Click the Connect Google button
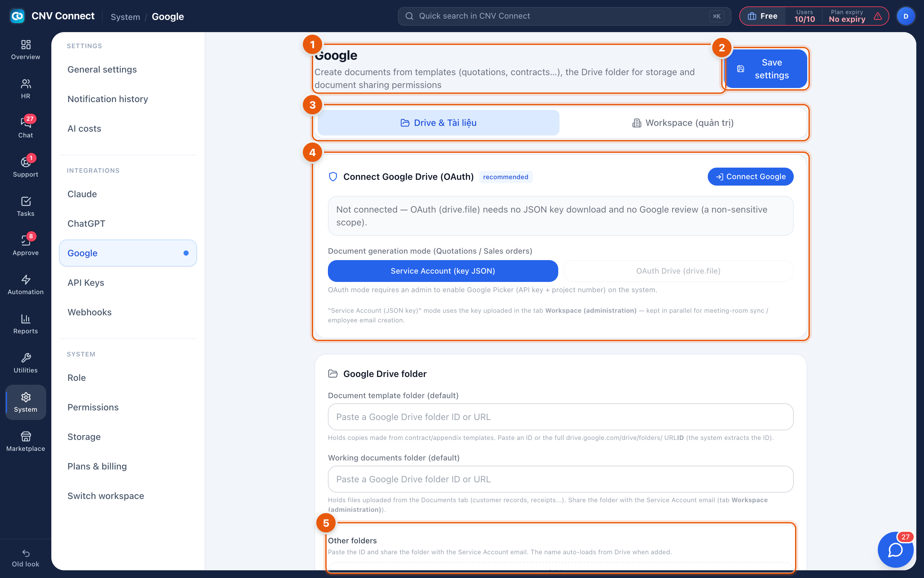The width and height of the screenshot is (924, 578). (750, 177)
